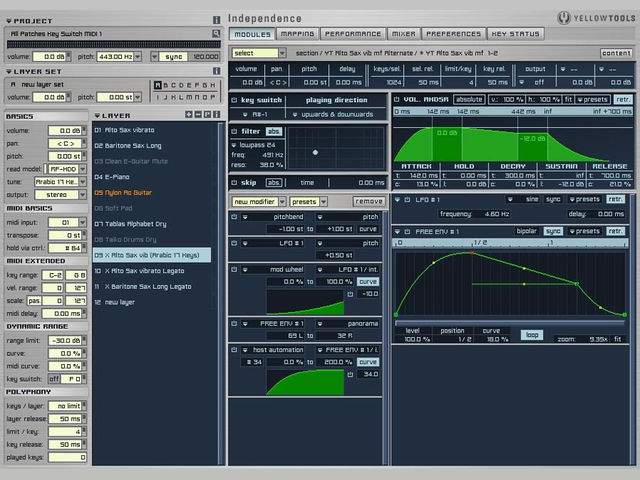Screen dimensions: 640x480
Task: Click the remove modifier button
Action: 369,201
